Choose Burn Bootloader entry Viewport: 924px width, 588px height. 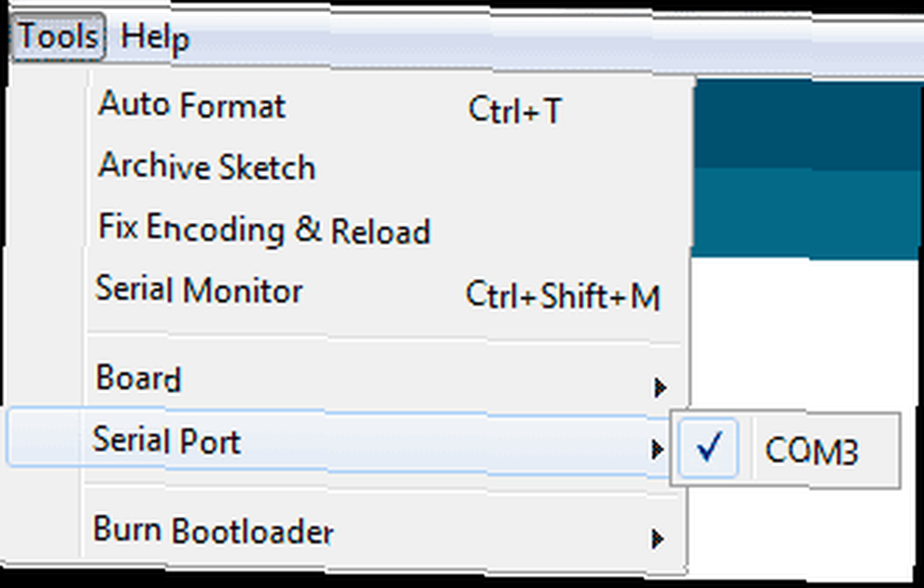(213, 531)
